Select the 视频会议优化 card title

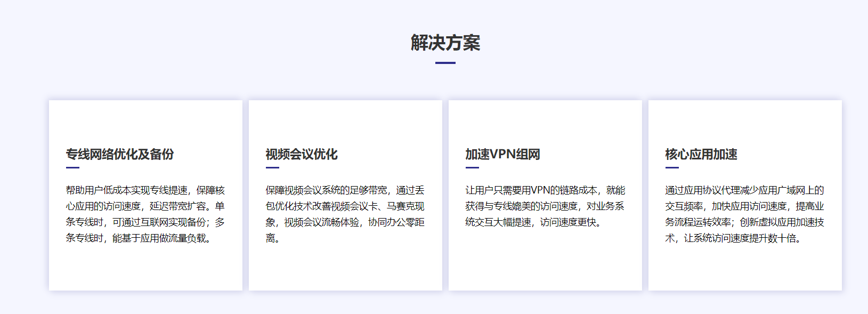coord(302,155)
